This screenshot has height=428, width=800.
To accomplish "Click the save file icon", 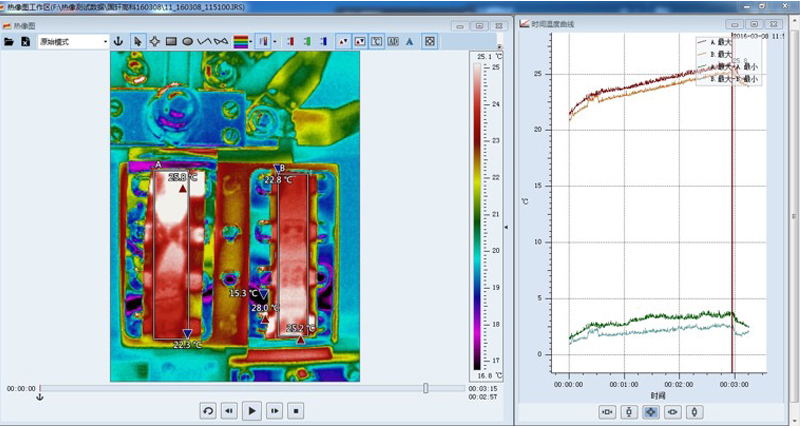I will point(26,42).
